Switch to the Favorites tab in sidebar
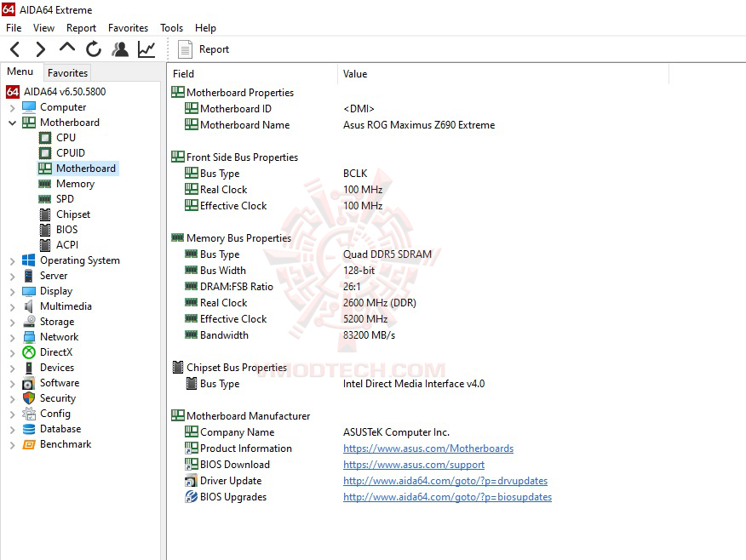The height and width of the screenshot is (560, 746). [67, 72]
